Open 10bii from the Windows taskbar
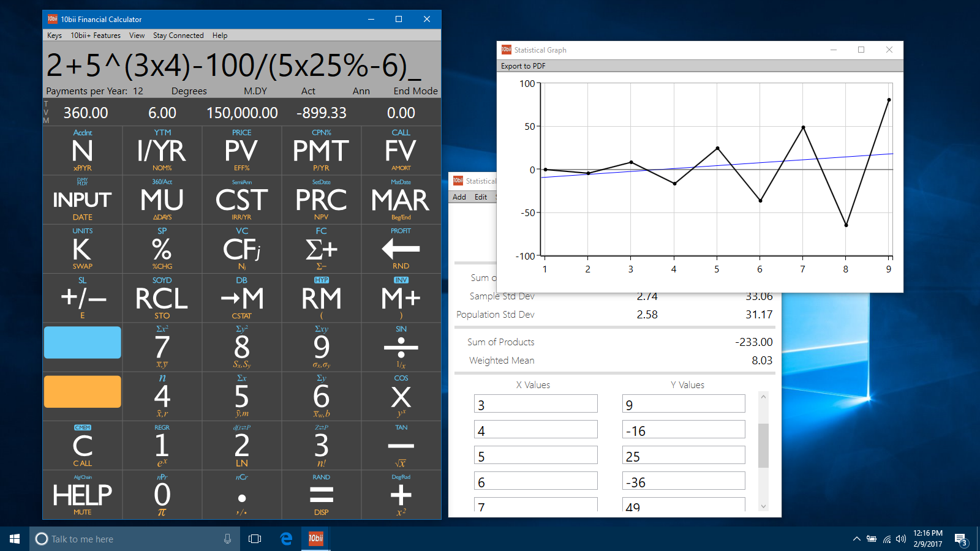Viewport: 980px width, 551px height. click(x=315, y=539)
